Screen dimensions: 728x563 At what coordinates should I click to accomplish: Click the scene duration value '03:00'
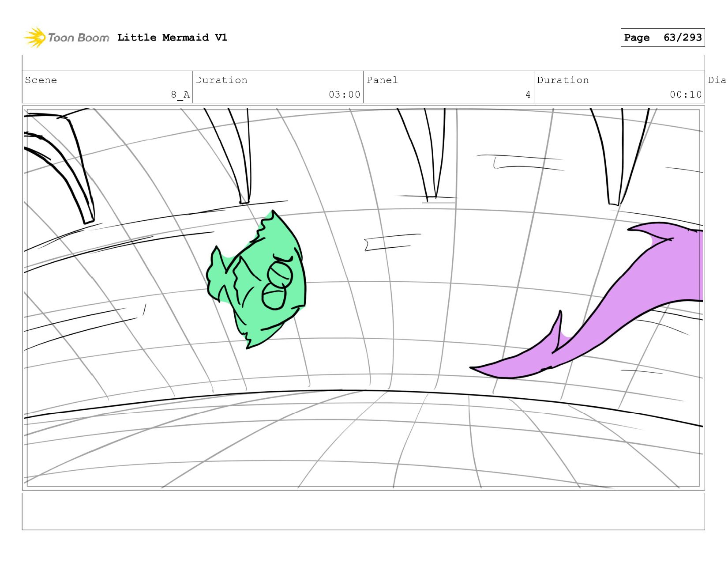(345, 94)
